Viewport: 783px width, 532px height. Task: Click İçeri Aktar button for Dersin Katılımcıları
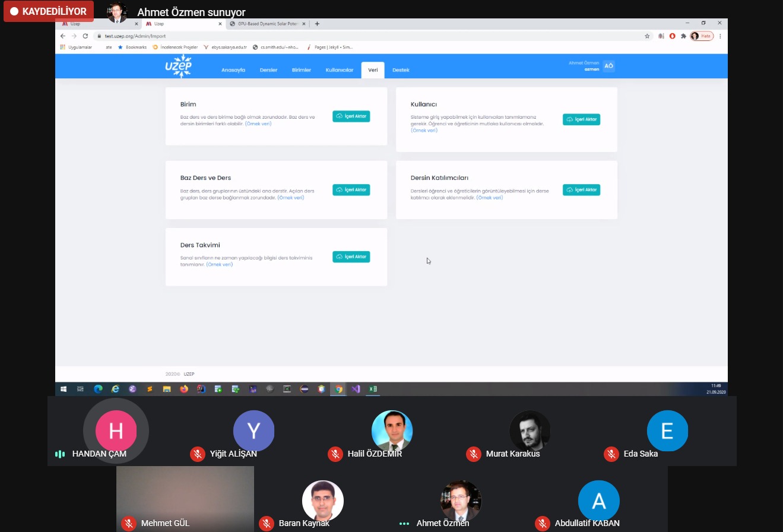tap(581, 190)
